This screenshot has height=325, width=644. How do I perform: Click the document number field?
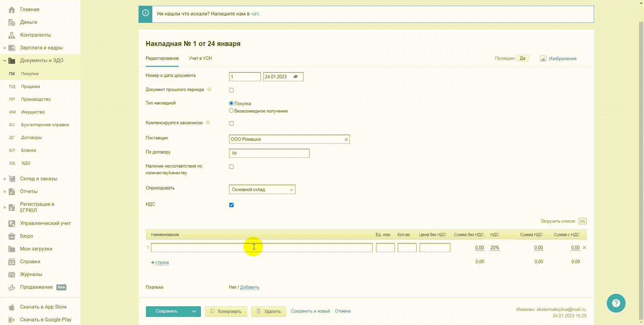245,77
